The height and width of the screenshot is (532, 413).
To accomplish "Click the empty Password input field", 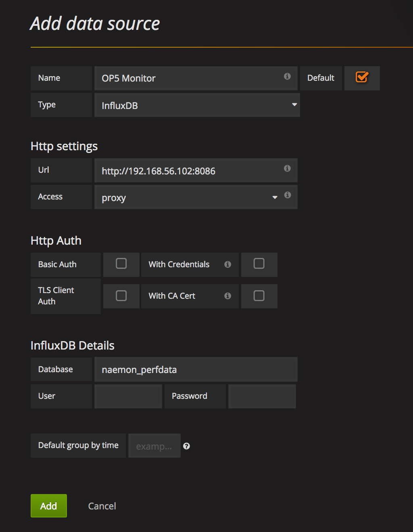I will (262, 396).
